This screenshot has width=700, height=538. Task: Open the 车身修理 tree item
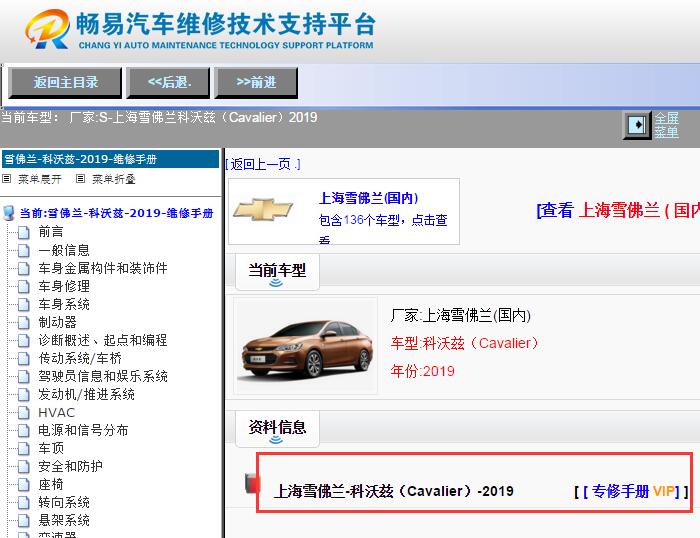coord(64,286)
